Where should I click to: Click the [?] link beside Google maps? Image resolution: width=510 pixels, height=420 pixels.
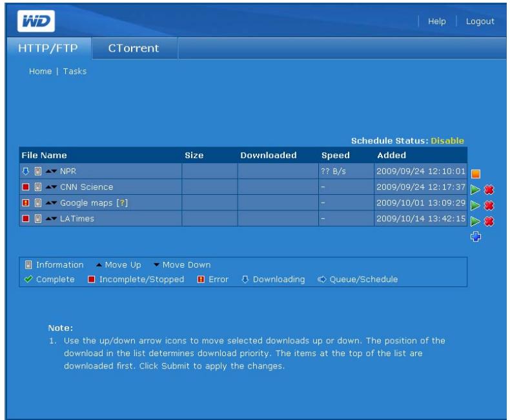[122, 203]
